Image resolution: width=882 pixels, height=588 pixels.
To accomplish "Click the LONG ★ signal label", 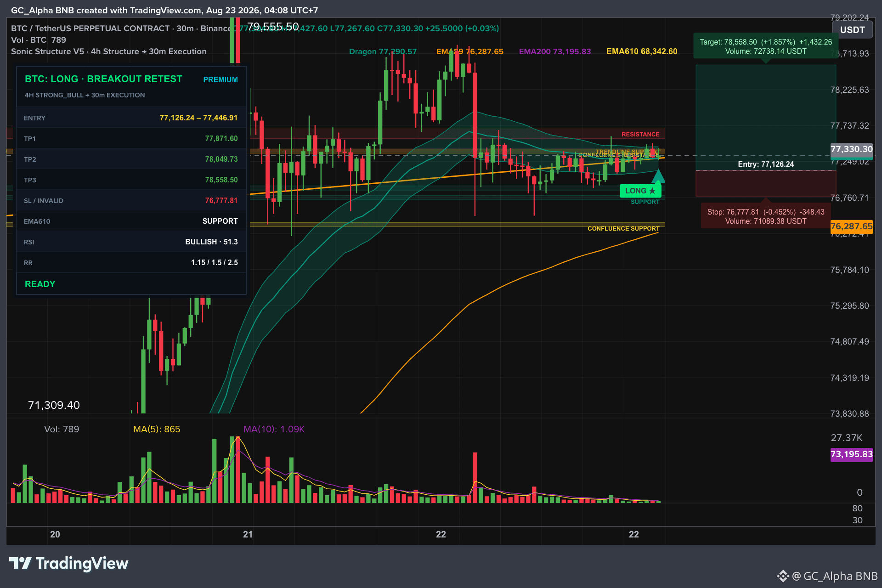I will tap(640, 191).
